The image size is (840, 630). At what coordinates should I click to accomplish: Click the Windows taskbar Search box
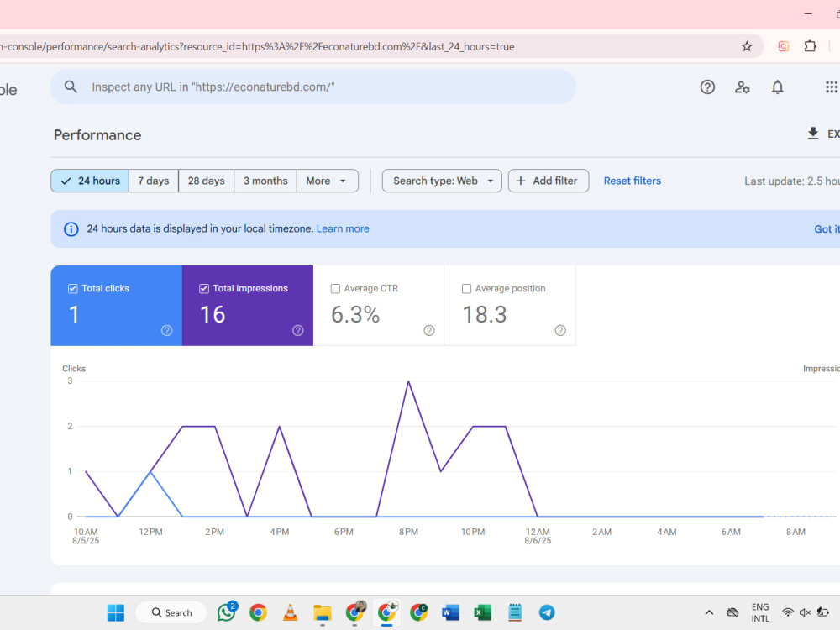(171, 612)
